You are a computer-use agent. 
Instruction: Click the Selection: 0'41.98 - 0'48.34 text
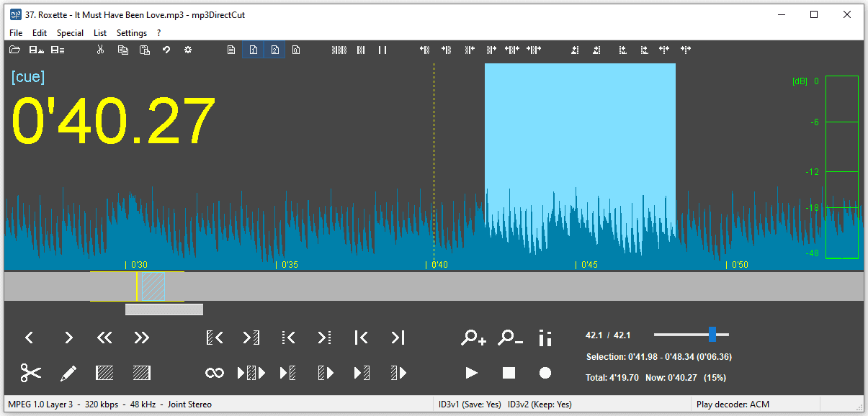tap(659, 357)
